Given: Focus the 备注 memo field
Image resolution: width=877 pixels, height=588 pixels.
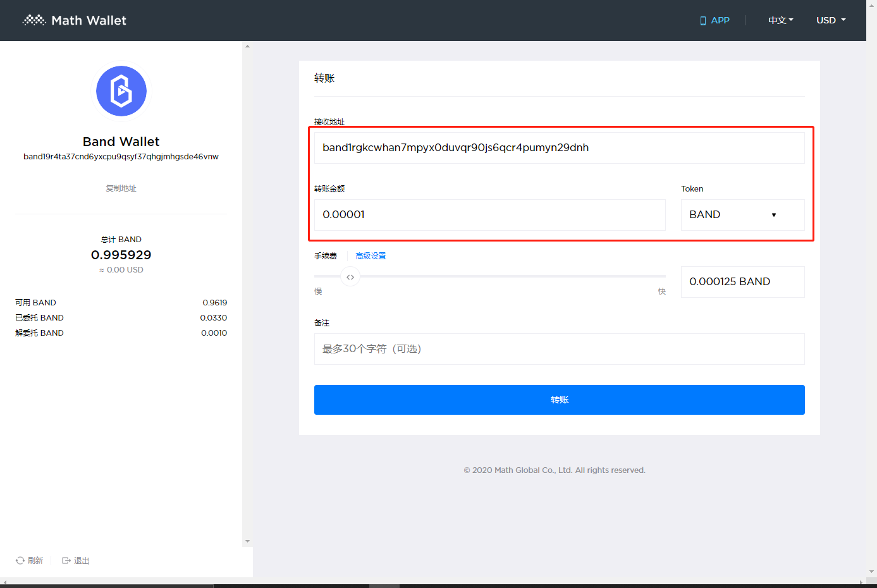Looking at the screenshot, I should (x=559, y=349).
